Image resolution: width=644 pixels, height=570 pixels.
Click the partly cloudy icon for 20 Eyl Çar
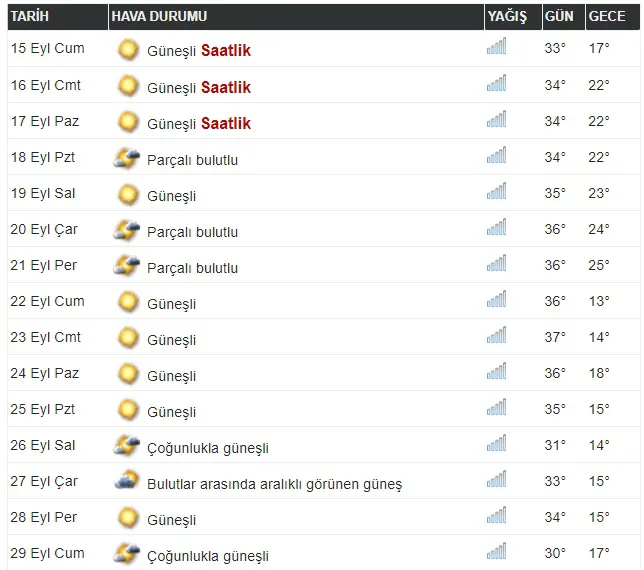(x=127, y=230)
